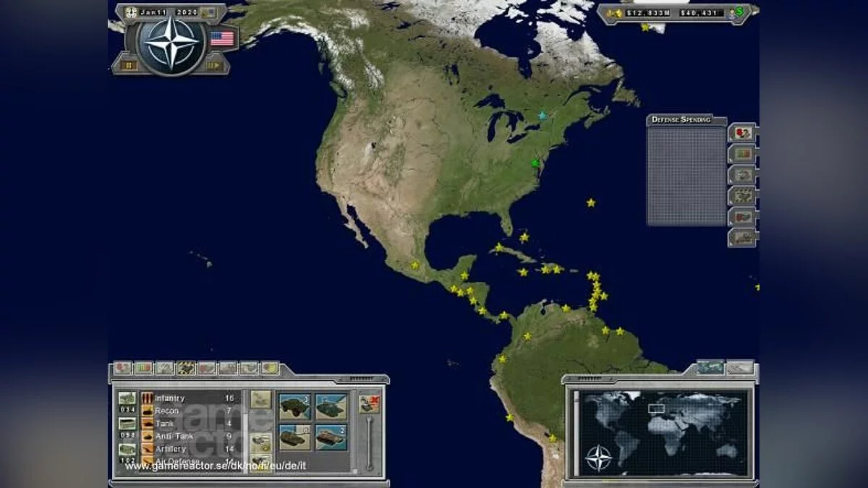Open the yellow-green last tab above unit panel
Viewport: 868px width, 488px height.
tap(270, 368)
